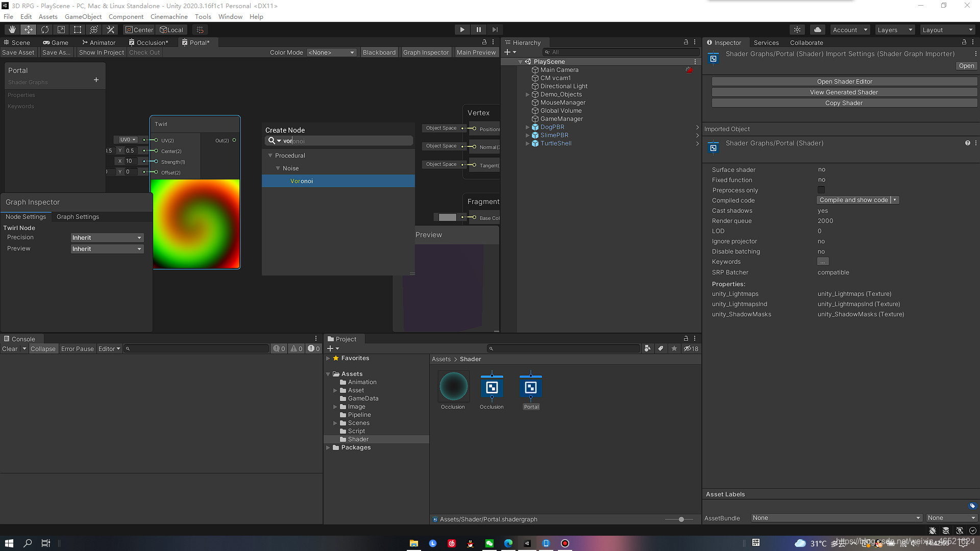Open Precision Inherit dropdown
980x551 pixels.
107,238
